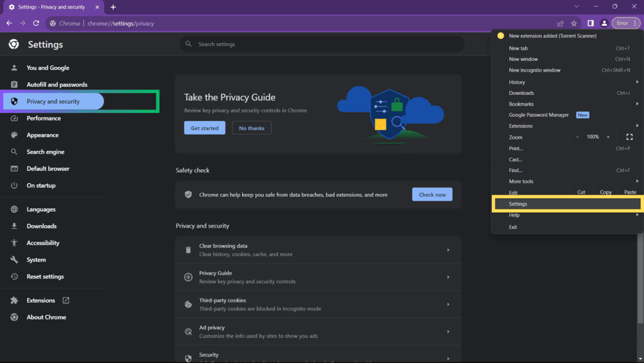Click the share page icon

pos(560,23)
